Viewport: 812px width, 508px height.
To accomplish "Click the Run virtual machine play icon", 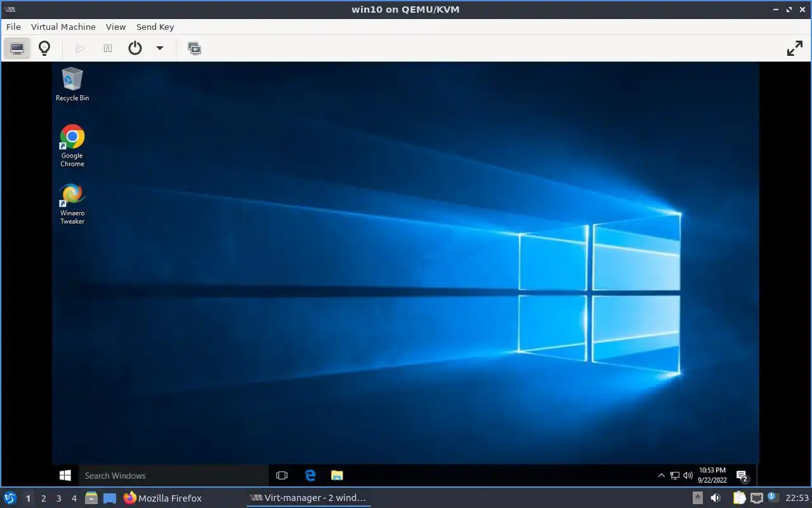I will [x=81, y=48].
